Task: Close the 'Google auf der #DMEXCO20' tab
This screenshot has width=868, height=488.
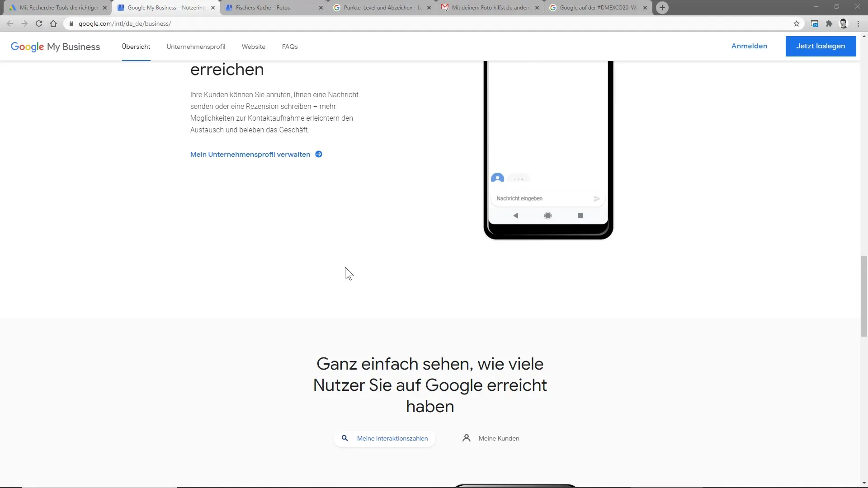Action: click(x=645, y=8)
